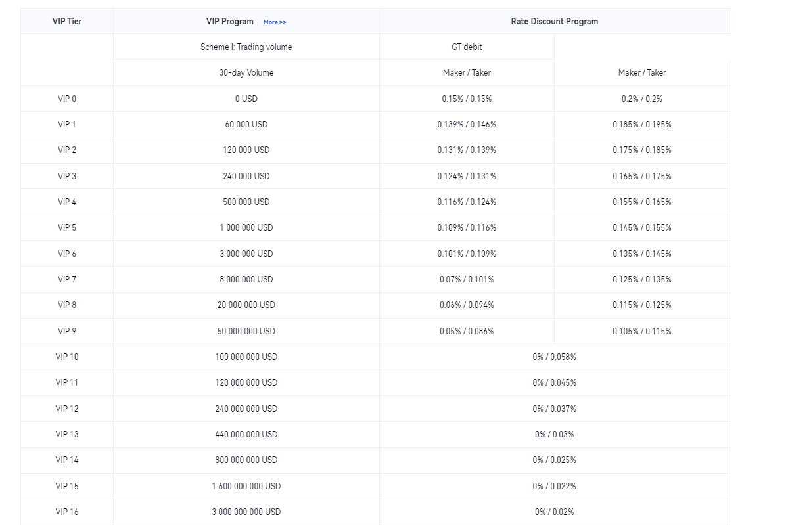Click the 0.07% / 0.101% rate cell
The width and height of the screenshot is (811, 532).
tap(467, 279)
